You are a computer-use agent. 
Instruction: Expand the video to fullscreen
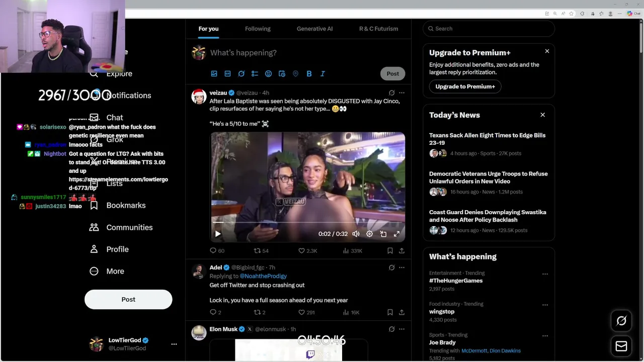pyautogui.click(x=396, y=234)
